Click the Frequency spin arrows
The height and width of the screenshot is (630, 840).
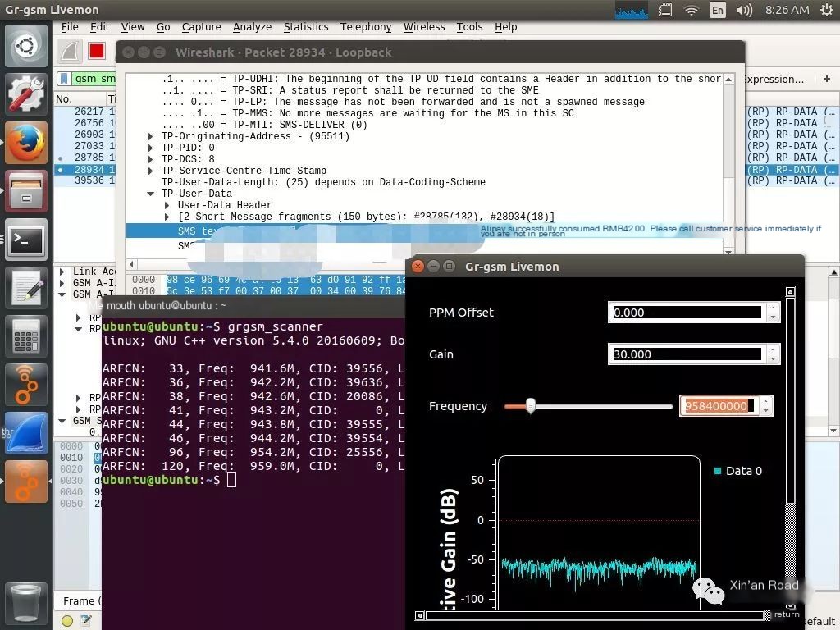pos(765,406)
